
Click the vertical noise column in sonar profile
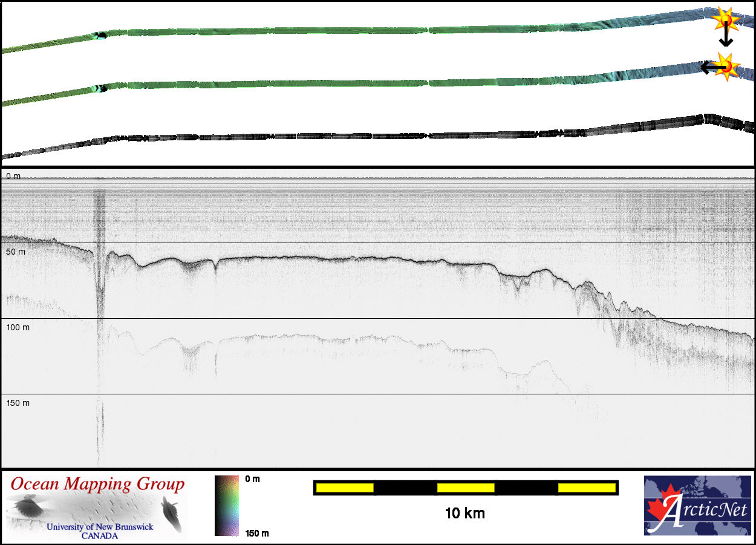tap(100, 302)
